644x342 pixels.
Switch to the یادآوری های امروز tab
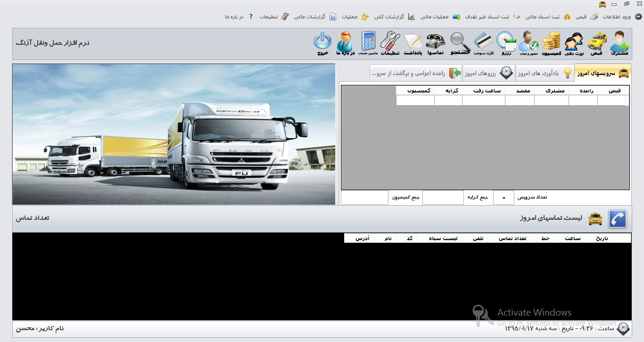[x=545, y=73]
